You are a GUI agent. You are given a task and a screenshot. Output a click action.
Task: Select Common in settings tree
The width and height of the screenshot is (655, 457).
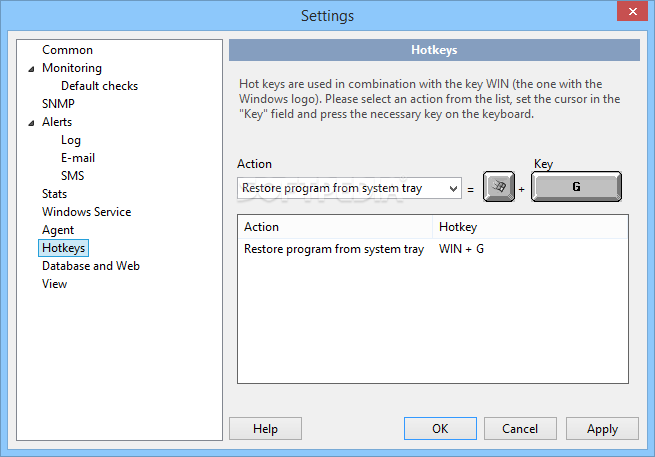pos(67,50)
